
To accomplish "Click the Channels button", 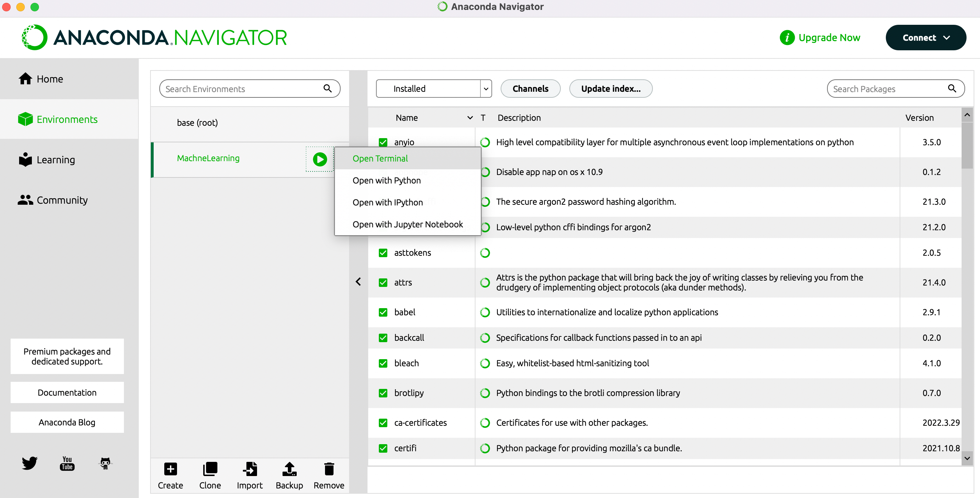I will (530, 89).
